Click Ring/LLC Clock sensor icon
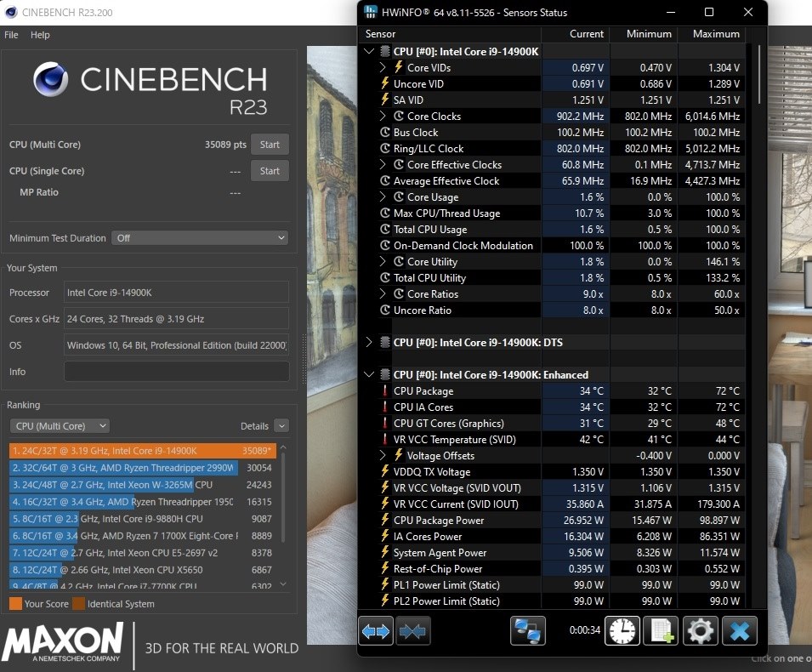The height and width of the screenshot is (672, 812). click(x=385, y=148)
